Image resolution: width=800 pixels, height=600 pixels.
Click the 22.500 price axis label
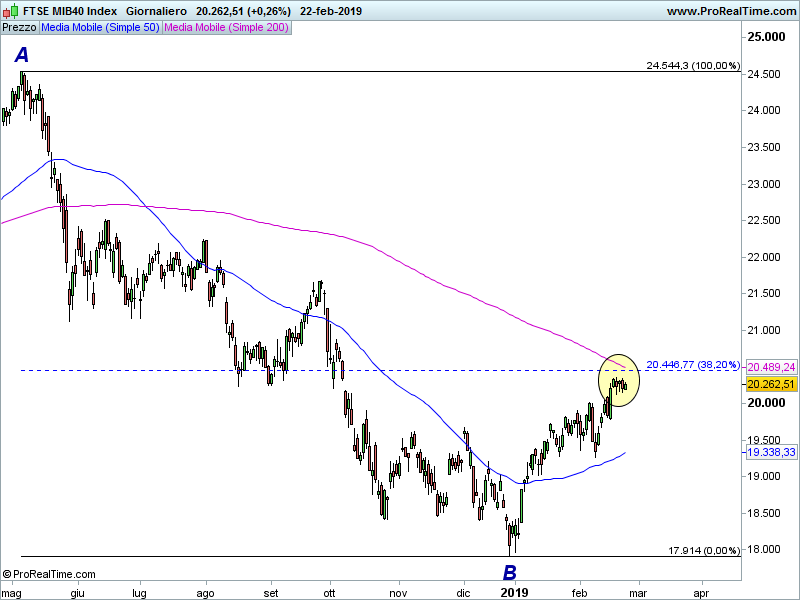[x=764, y=220]
